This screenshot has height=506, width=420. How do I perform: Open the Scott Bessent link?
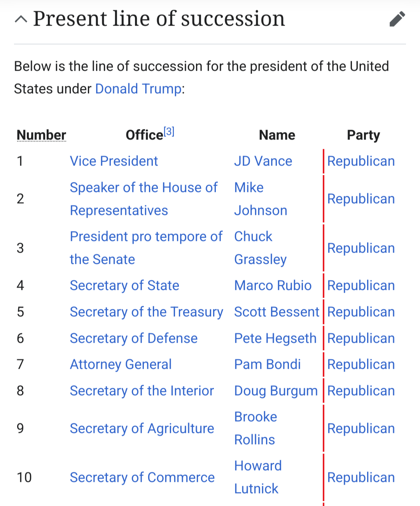(277, 312)
